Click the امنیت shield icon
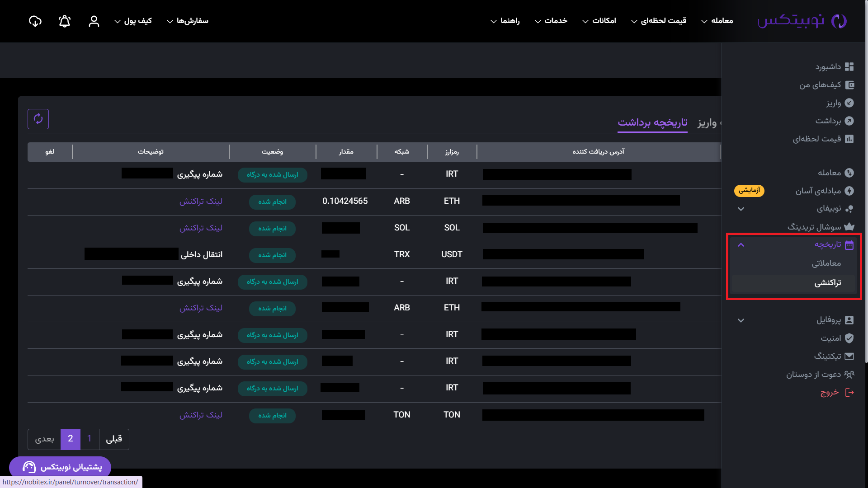868x488 pixels. pyautogui.click(x=849, y=338)
